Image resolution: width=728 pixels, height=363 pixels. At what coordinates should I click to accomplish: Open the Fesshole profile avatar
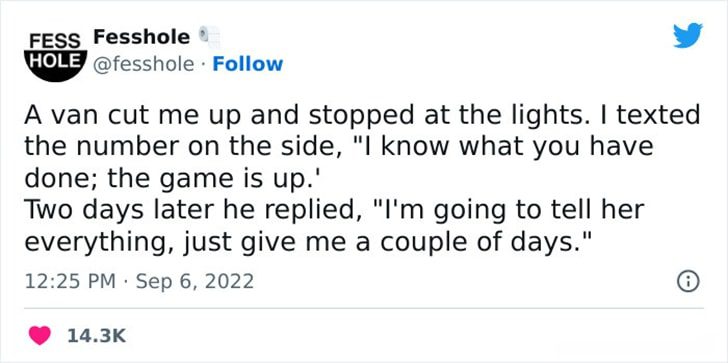(56, 56)
